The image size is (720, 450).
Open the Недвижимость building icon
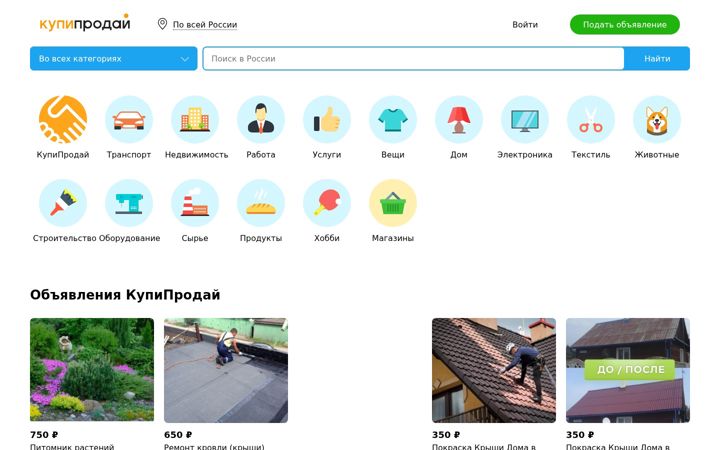[195, 119]
